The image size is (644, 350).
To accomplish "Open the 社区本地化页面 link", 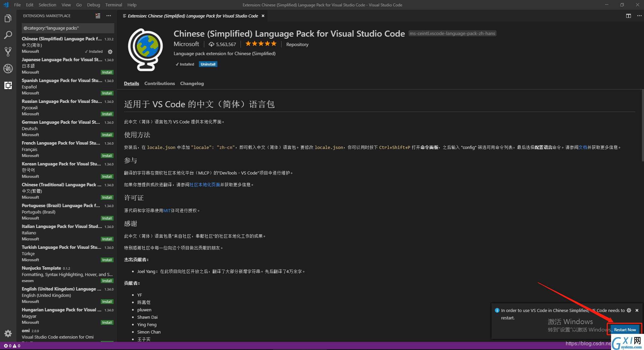I will pos(205,185).
